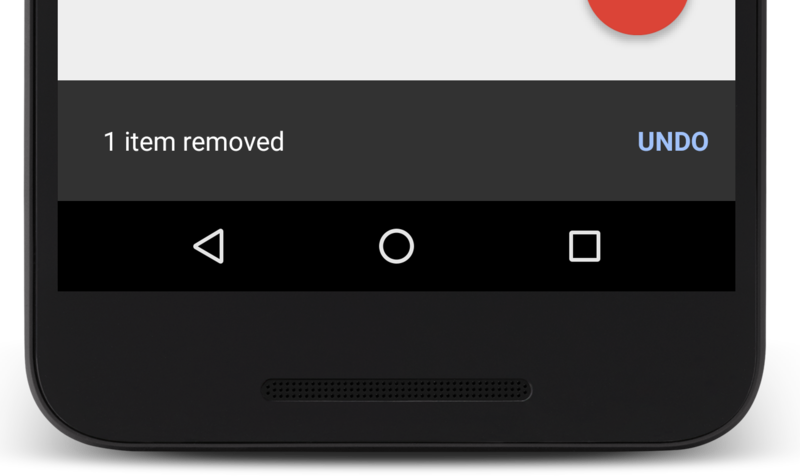The image size is (800, 476).
Task: Restore removed item with UNDO link
Action: click(673, 142)
